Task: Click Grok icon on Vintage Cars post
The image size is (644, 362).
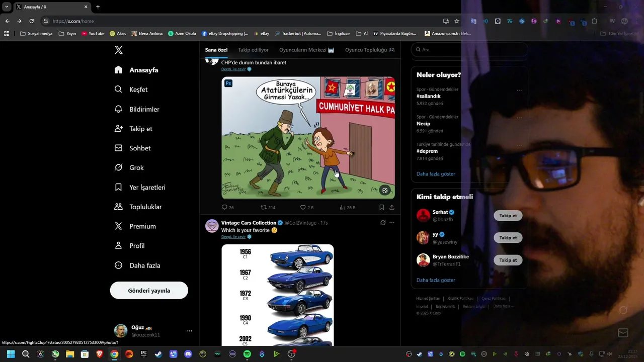Action: click(383, 223)
